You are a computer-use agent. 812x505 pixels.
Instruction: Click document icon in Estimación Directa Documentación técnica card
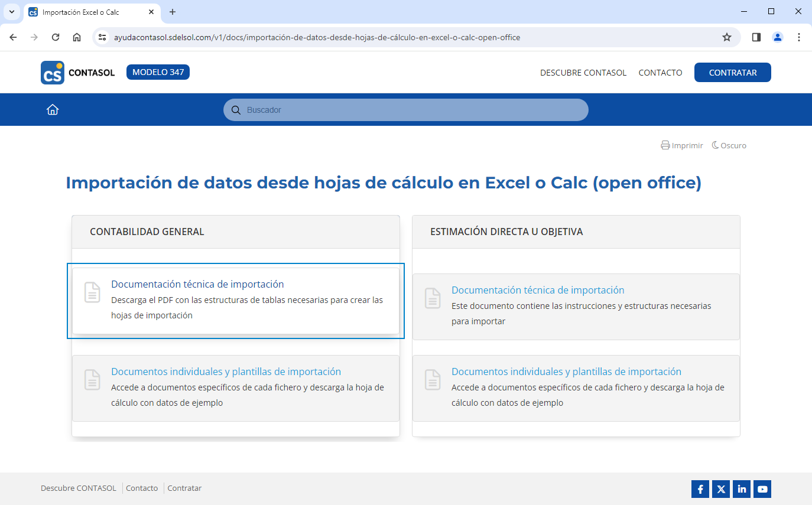433,298
